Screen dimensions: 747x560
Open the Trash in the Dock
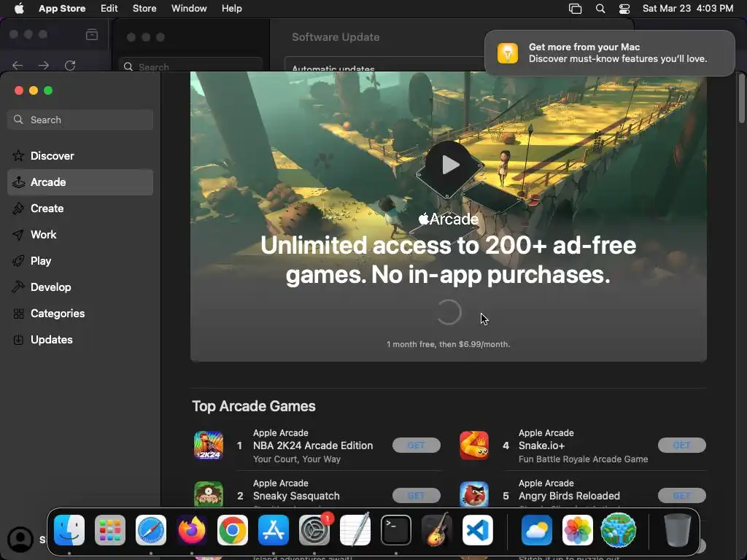678,530
